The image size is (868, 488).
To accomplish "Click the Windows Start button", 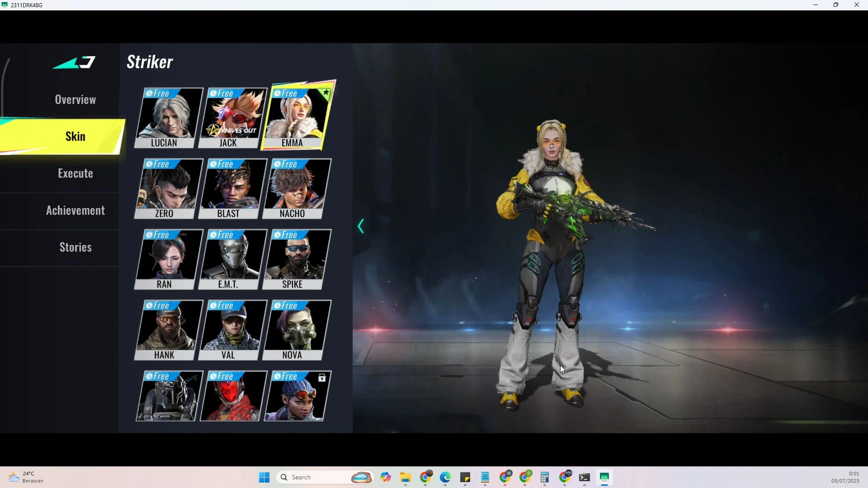I will [264, 478].
